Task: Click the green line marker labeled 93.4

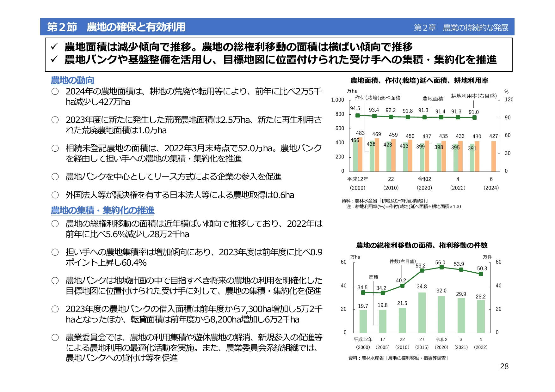Action: pos(374,116)
